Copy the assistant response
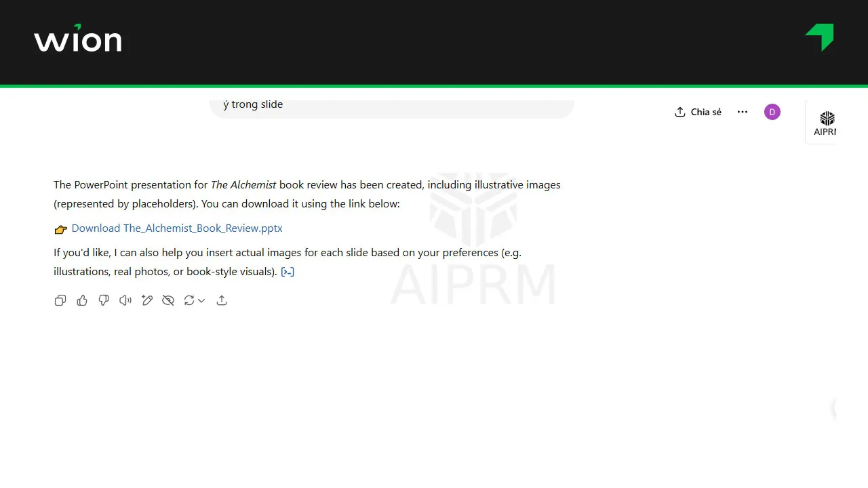The image size is (868, 488). (60, 300)
